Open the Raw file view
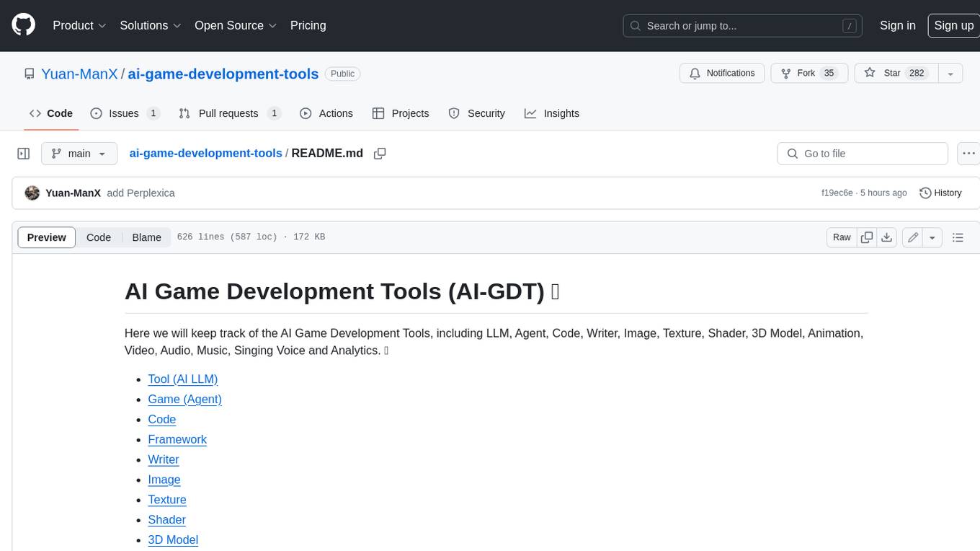 coord(842,237)
